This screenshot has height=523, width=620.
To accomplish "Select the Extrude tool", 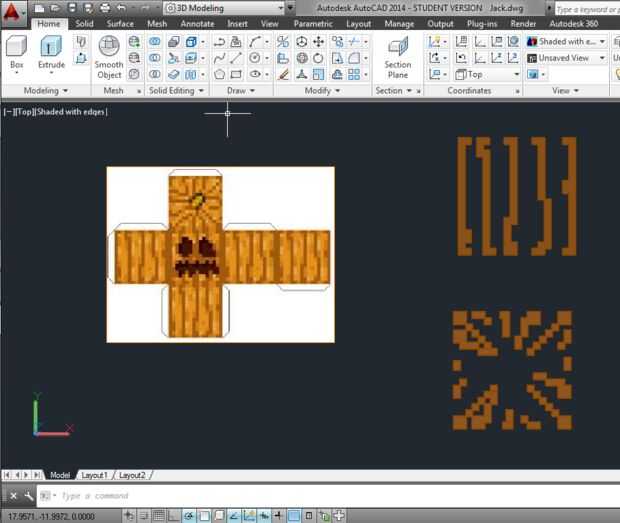I will 51,52.
